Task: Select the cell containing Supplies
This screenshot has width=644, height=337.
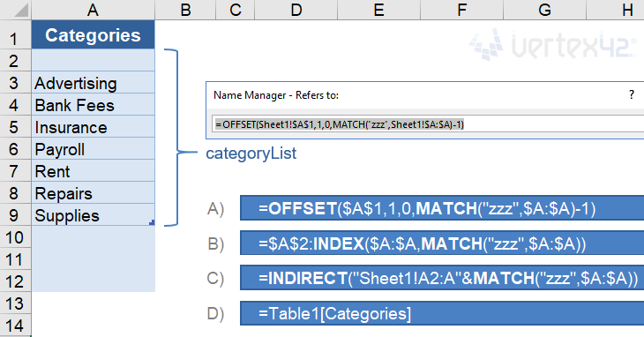Action: point(93,214)
